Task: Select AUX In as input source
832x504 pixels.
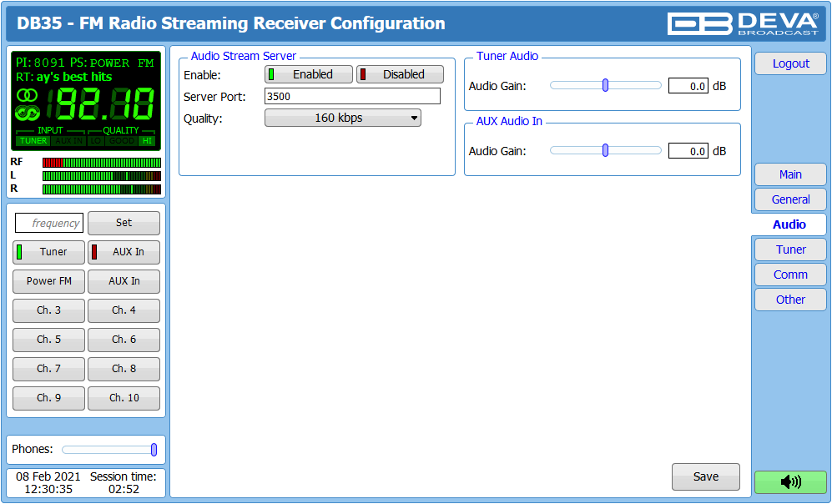Action: [124, 252]
